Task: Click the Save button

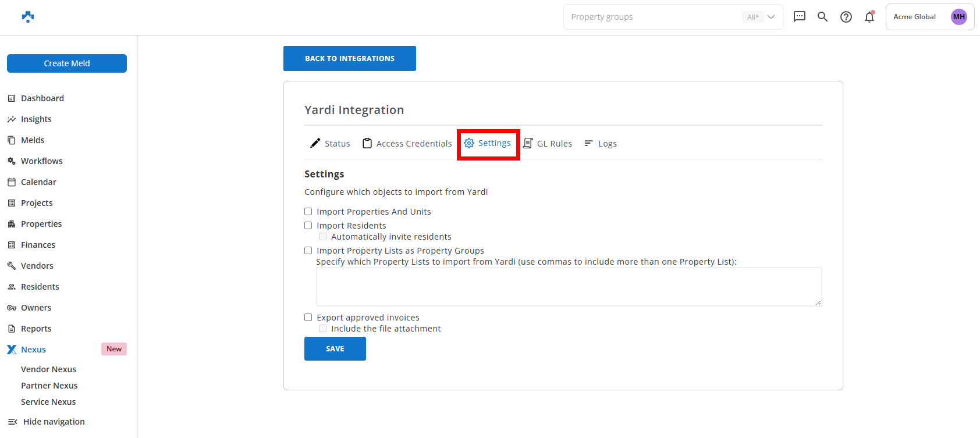Action: (335, 349)
